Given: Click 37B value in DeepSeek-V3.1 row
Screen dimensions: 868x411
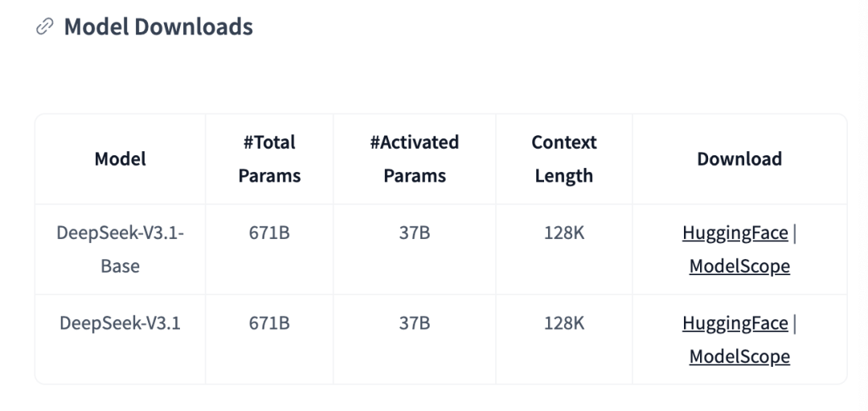Looking at the screenshot, I should click(415, 323).
